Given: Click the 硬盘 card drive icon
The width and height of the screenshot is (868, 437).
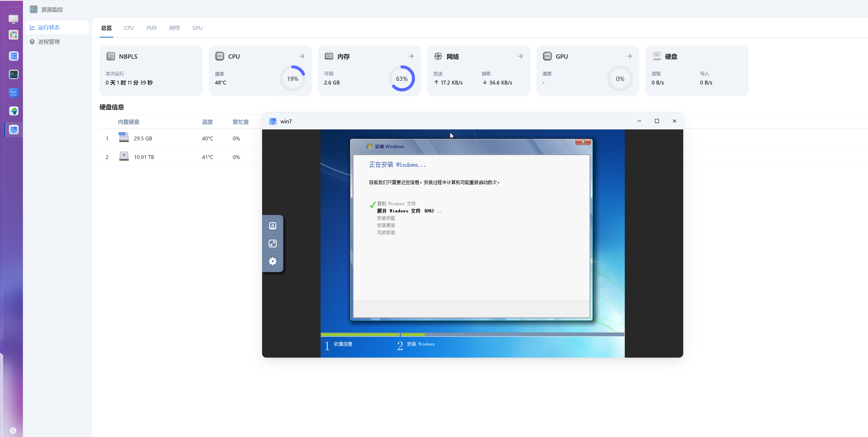Looking at the screenshot, I should (656, 56).
